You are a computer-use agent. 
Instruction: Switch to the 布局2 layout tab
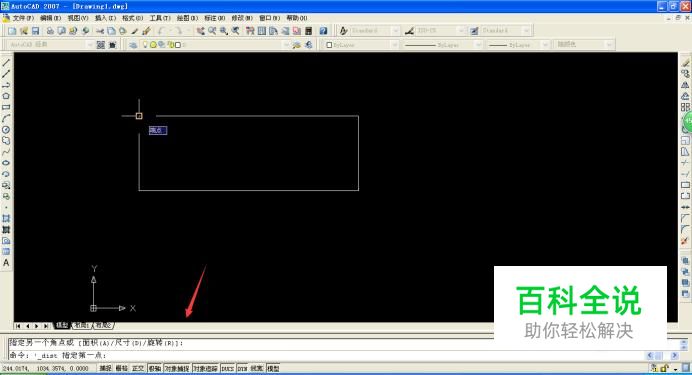(x=104, y=325)
